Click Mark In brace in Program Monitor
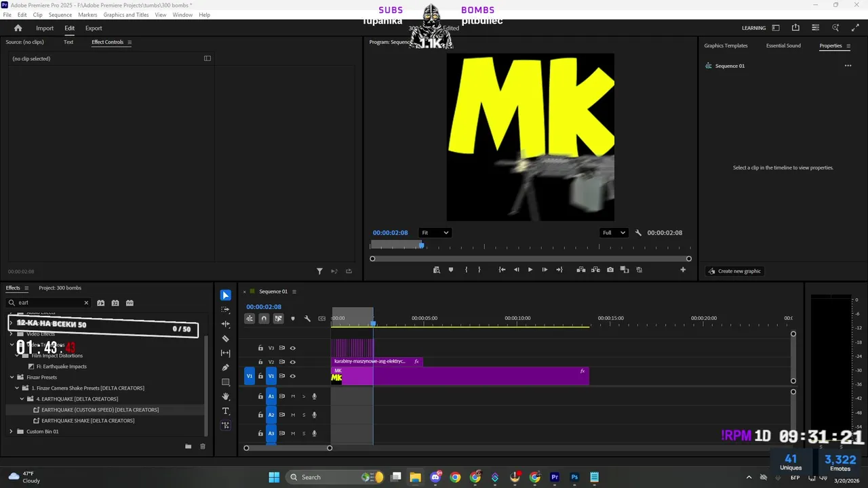The image size is (868, 488). tap(466, 270)
